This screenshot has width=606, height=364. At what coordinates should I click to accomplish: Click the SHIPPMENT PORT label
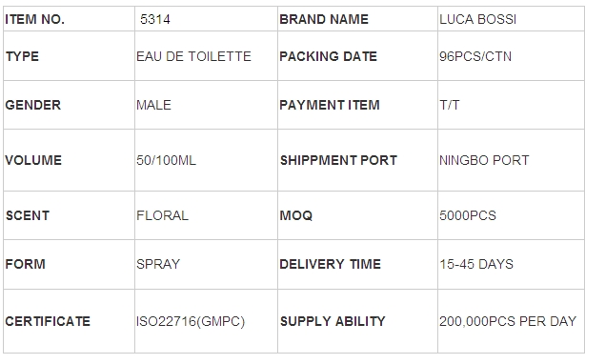338,160
